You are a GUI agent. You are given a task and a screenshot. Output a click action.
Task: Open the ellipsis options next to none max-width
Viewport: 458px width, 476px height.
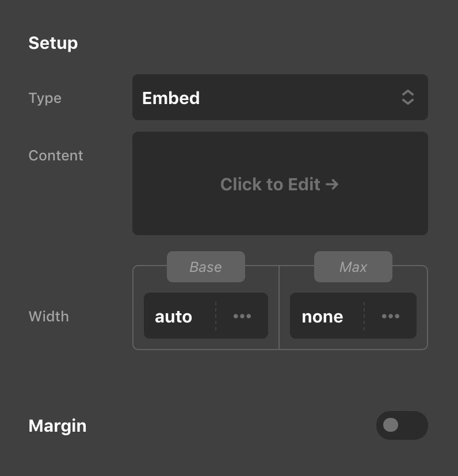[390, 316]
